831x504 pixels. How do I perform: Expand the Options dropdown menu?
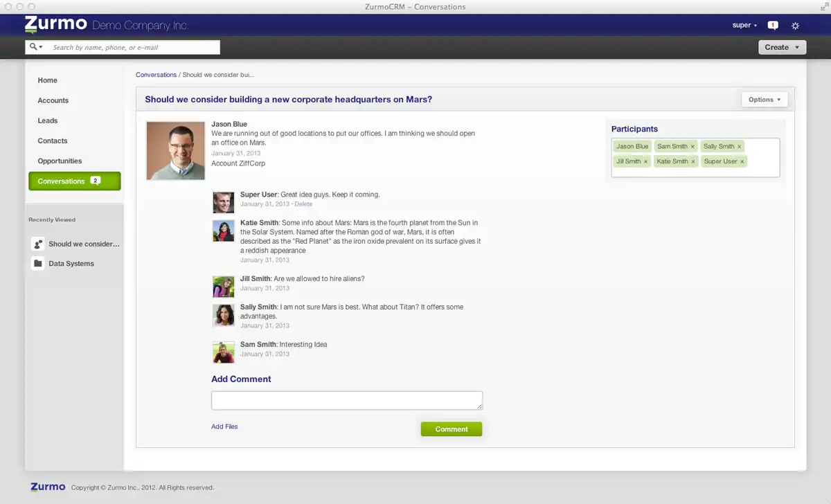764,100
